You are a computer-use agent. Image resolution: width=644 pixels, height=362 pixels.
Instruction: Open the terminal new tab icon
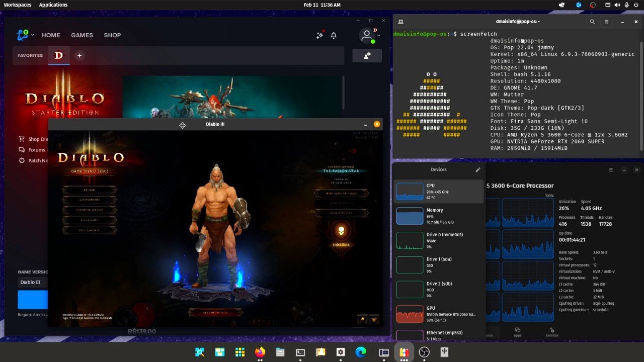[x=400, y=22]
